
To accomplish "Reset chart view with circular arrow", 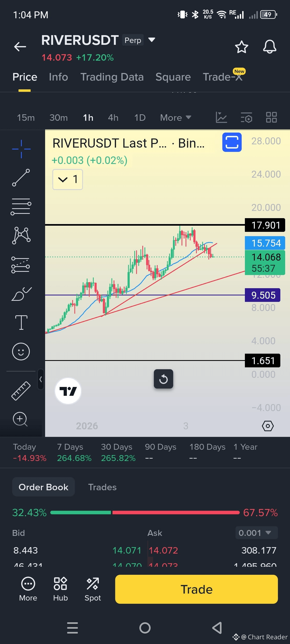I will tap(164, 379).
